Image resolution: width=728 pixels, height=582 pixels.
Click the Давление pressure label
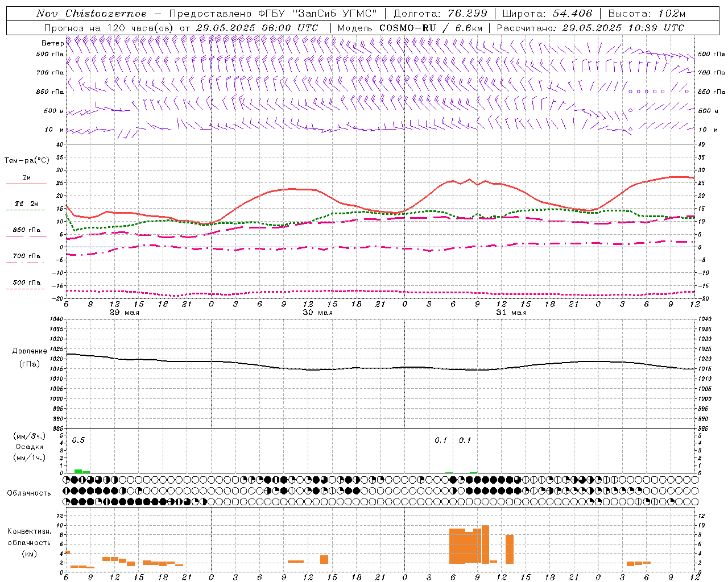click(x=30, y=351)
